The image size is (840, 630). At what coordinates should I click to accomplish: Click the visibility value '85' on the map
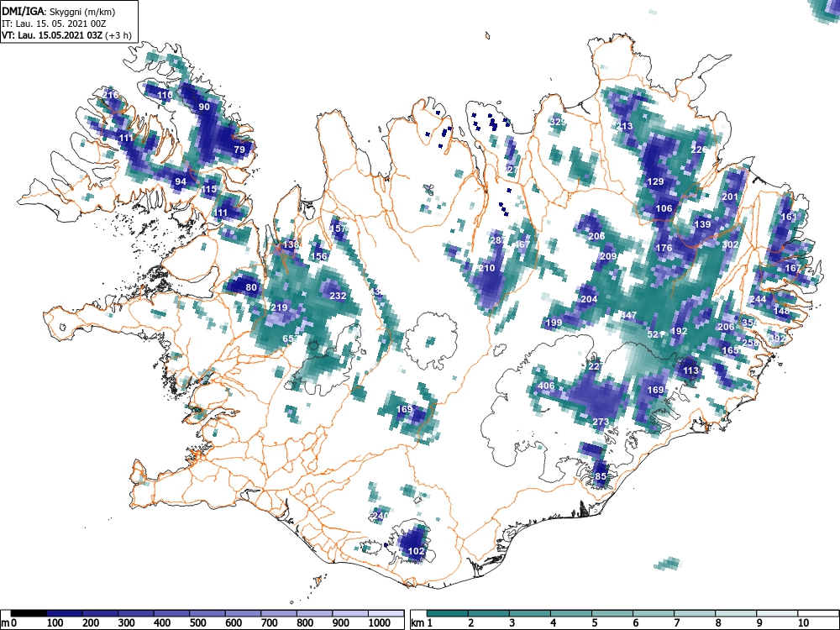click(x=601, y=476)
